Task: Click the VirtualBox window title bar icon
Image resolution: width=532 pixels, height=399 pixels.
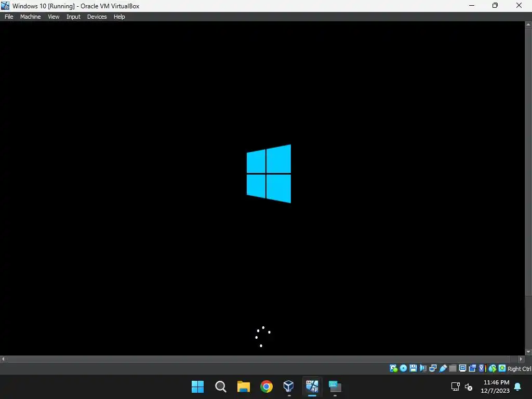Action: (x=5, y=6)
